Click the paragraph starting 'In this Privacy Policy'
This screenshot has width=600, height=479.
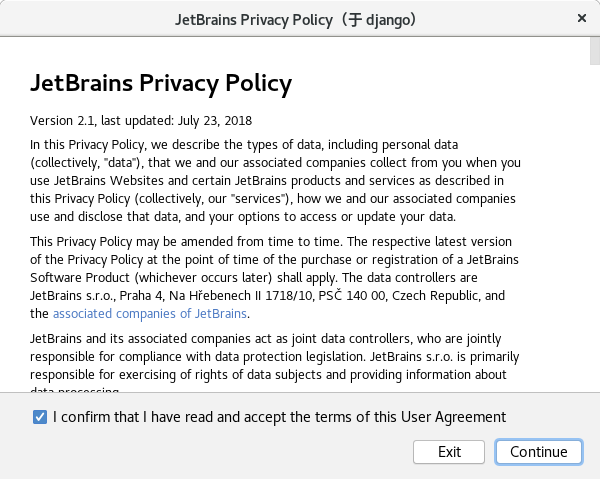coord(275,181)
